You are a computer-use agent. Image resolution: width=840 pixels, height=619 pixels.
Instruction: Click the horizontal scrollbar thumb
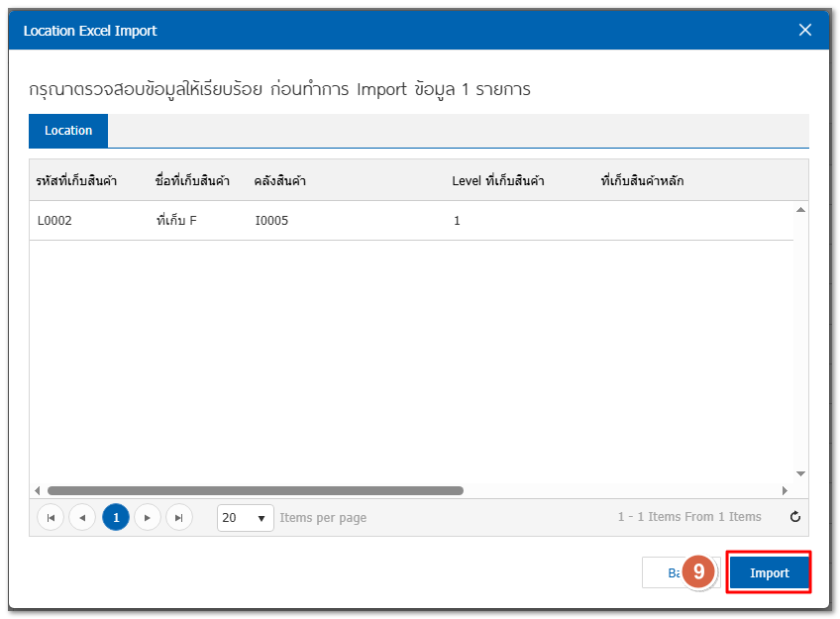pos(255,490)
